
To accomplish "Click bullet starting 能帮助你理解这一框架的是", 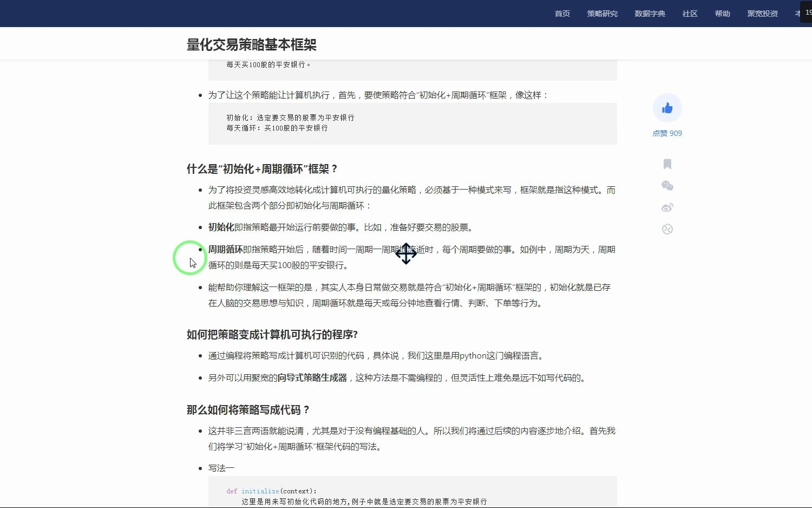I will 409,295.
